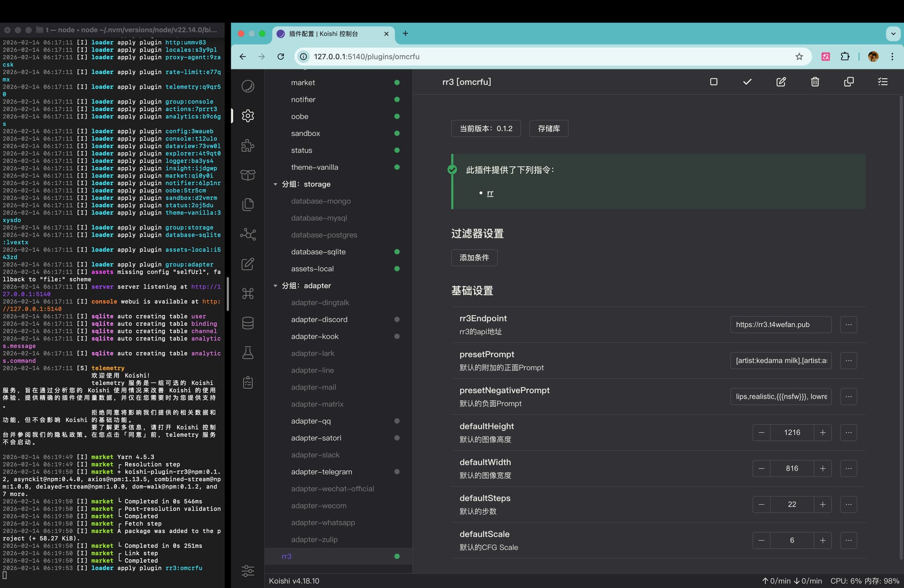The height and width of the screenshot is (588, 904).
Task: Open options menu for rr3Endpoint setting
Action: click(848, 324)
